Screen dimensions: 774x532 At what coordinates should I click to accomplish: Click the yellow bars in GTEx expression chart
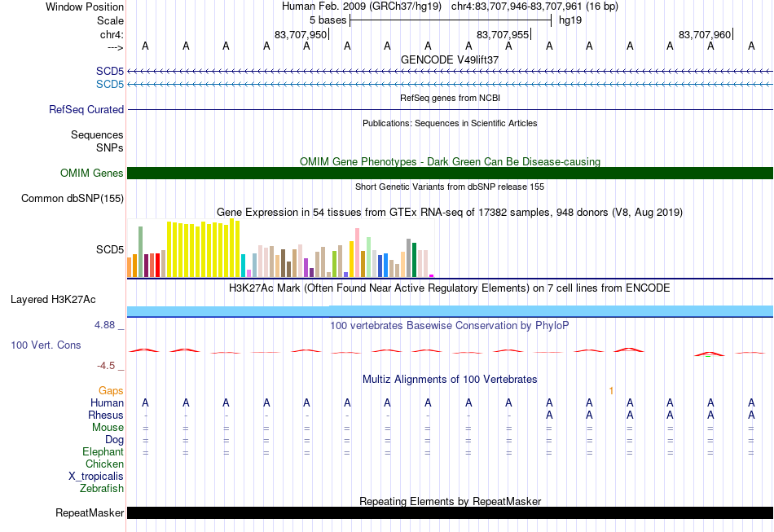pos(204,248)
